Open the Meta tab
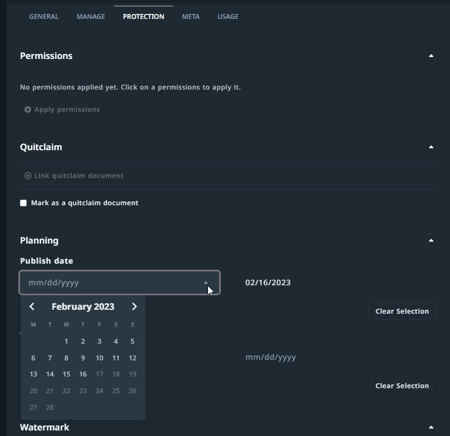450x436 pixels. click(191, 17)
